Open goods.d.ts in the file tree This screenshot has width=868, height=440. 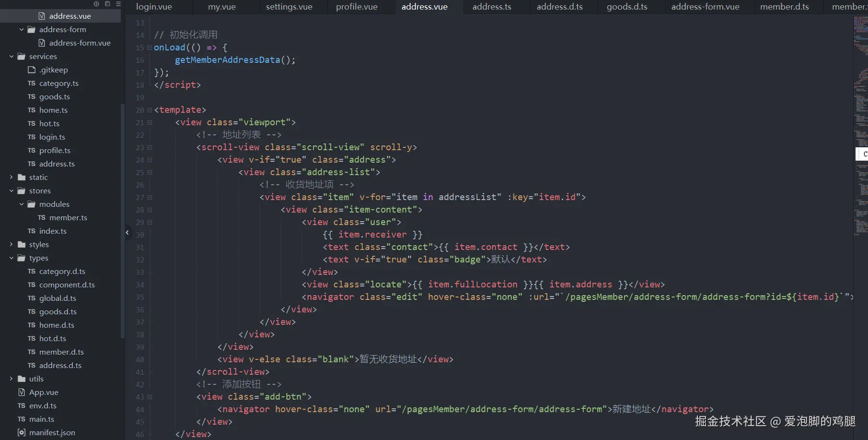point(58,311)
